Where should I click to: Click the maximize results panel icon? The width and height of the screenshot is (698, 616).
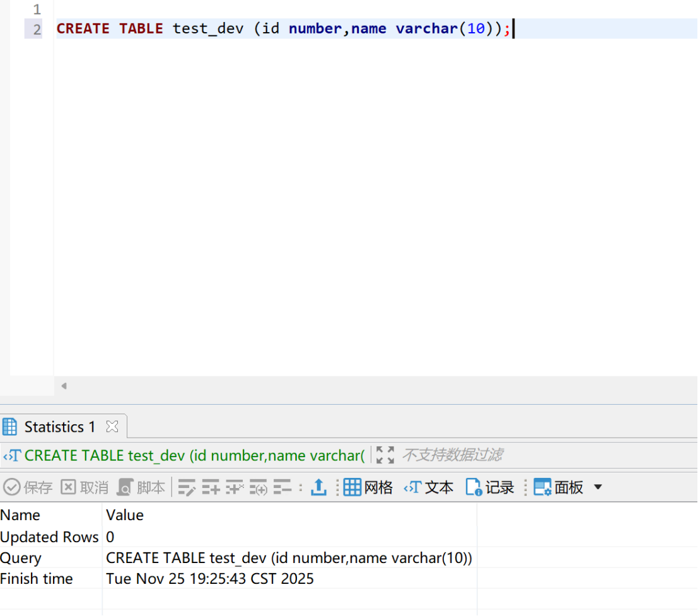coord(385,455)
